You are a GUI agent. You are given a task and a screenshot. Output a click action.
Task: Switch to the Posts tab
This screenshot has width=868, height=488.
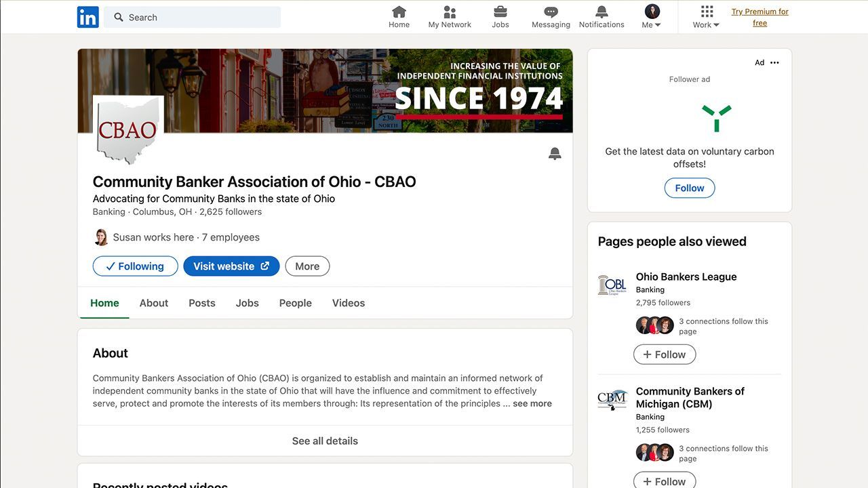click(202, 303)
